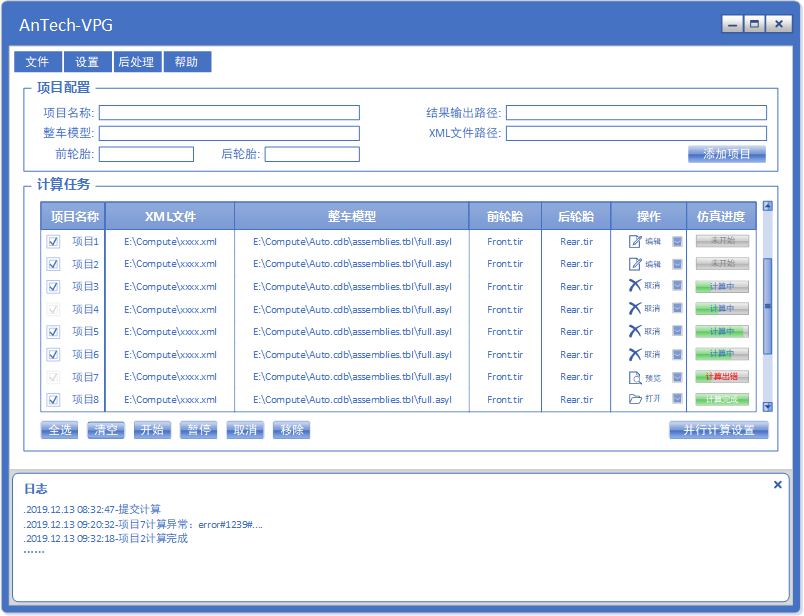Expand the action dropdown for 项目1
Viewport: 804px width, 616px height.
tap(677, 241)
